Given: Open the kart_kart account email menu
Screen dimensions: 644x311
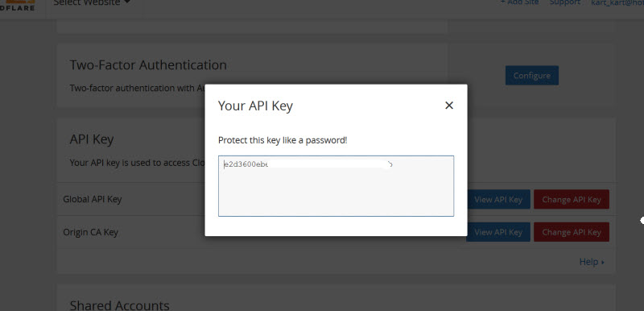Looking at the screenshot, I should point(617,3).
